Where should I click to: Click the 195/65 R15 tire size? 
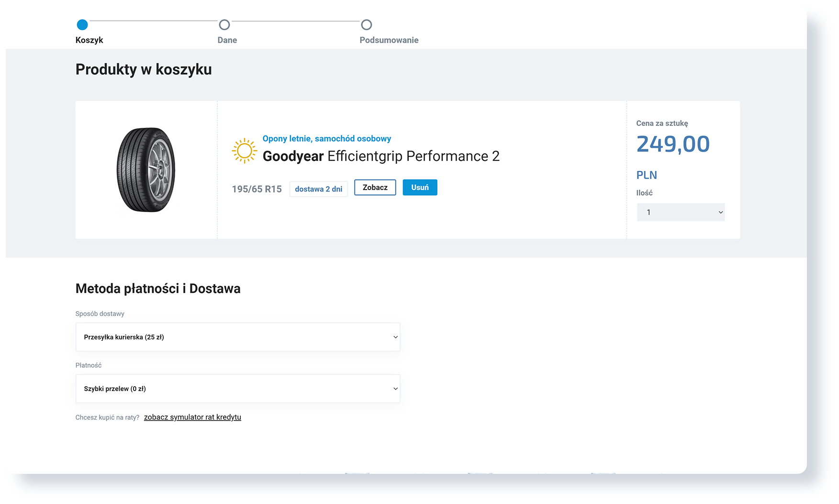coord(257,189)
